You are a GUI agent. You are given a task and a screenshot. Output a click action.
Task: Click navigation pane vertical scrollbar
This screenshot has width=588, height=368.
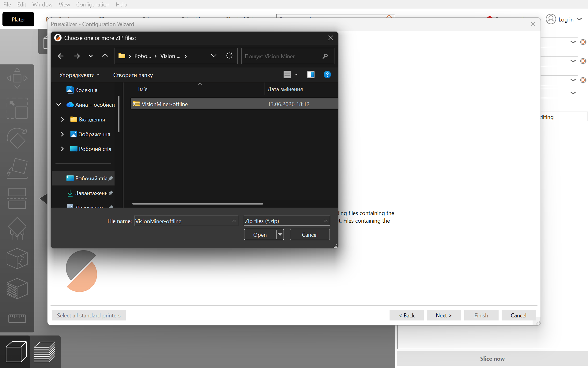119,114
